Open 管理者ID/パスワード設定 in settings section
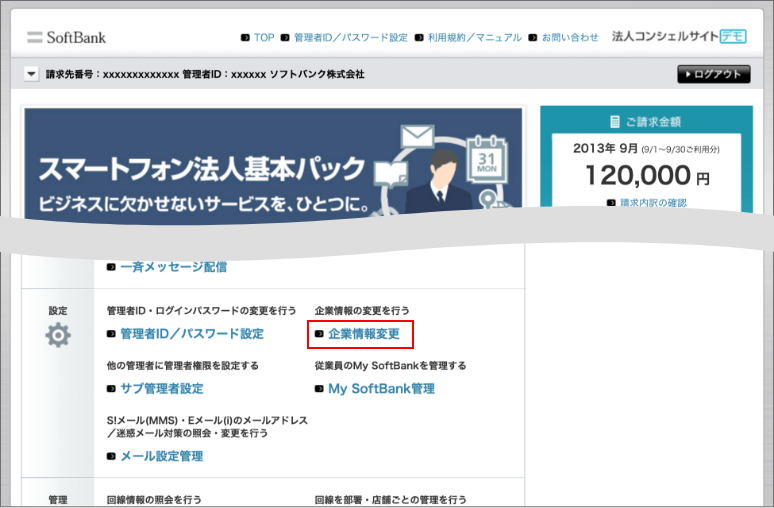This screenshot has width=774, height=508. pos(191,334)
